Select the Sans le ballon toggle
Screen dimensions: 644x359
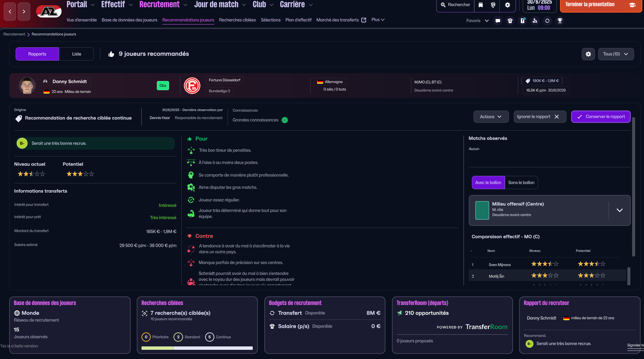521,183
